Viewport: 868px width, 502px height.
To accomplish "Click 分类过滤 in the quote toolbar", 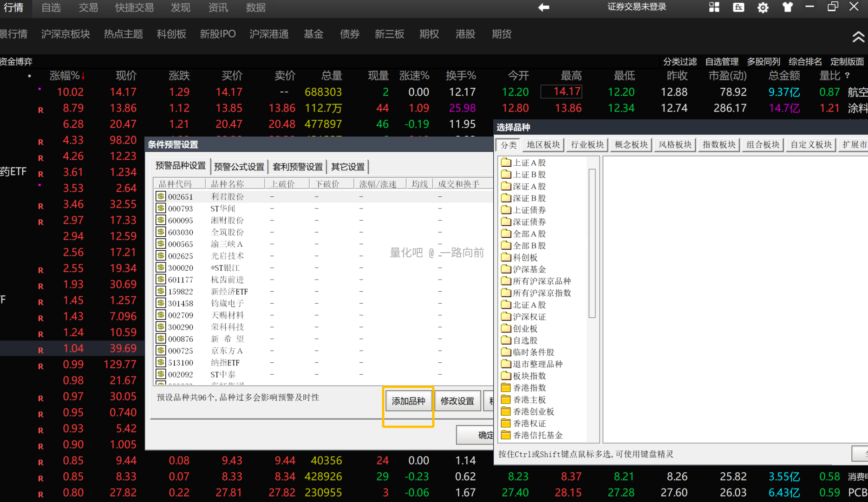I will tap(679, 62).
